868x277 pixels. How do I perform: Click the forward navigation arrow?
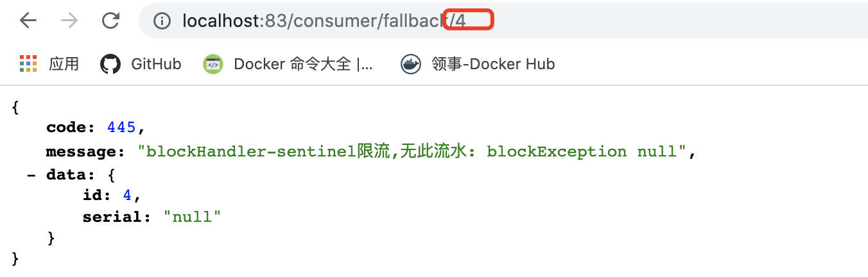pyautogui.click(x=69, y=21)
